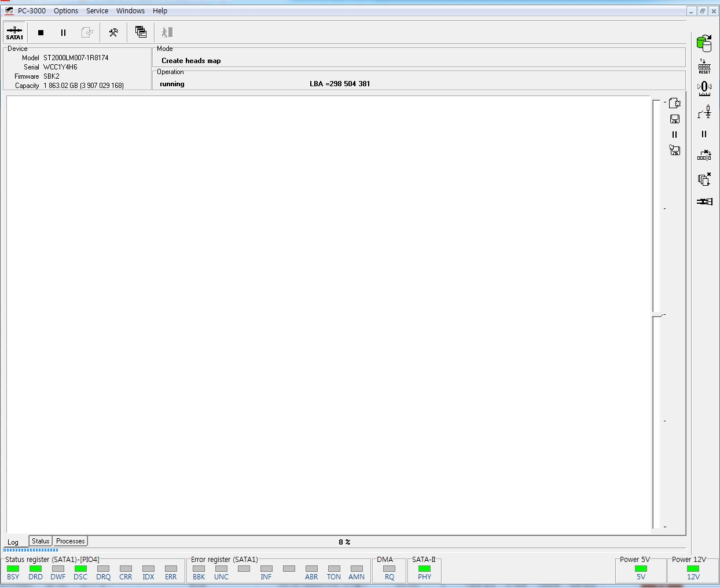
Task: Click the greyed document export toolbar icon
Action: [87, 32]
